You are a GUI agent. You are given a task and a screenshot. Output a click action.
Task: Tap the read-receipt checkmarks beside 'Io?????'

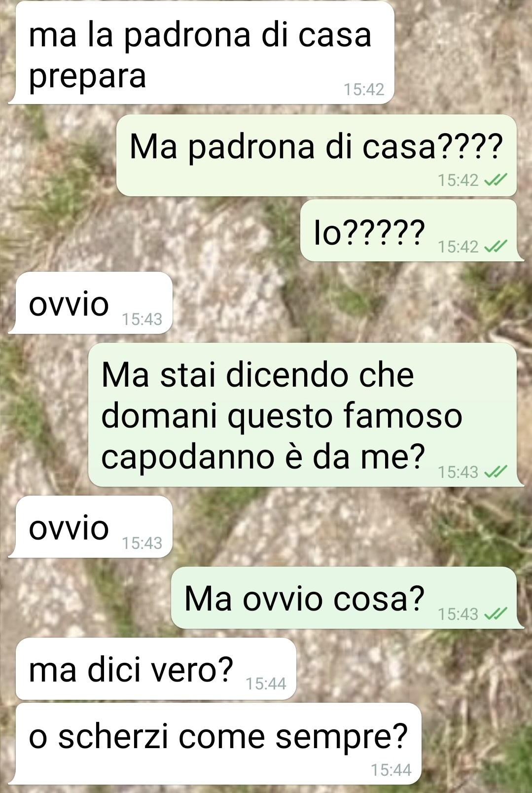click(x=496, y=247)
